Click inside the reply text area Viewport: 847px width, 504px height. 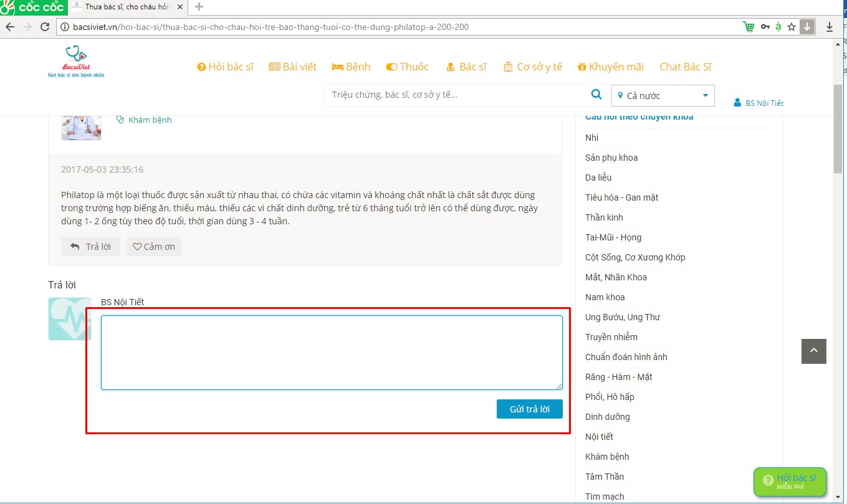point(332,353)
